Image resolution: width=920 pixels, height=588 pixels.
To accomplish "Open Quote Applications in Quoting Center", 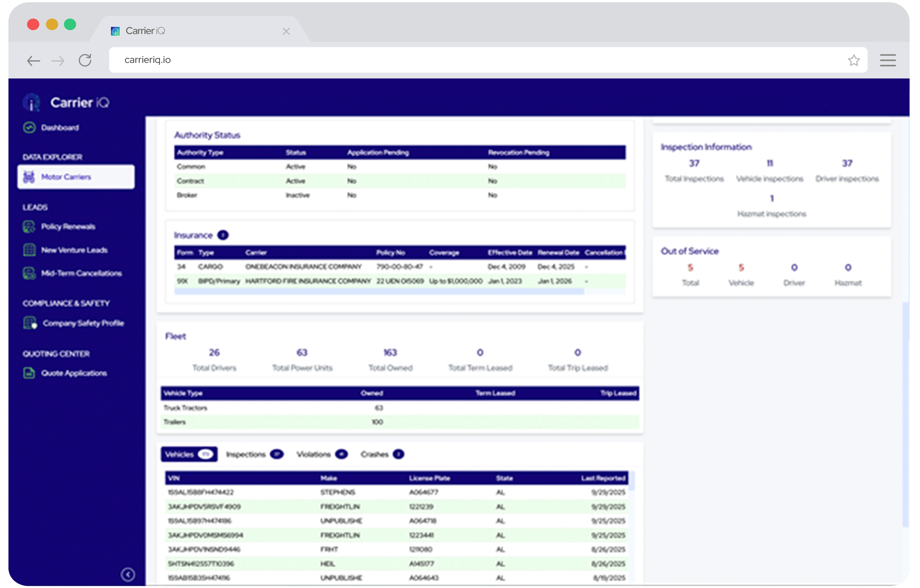I will point(74,373).
